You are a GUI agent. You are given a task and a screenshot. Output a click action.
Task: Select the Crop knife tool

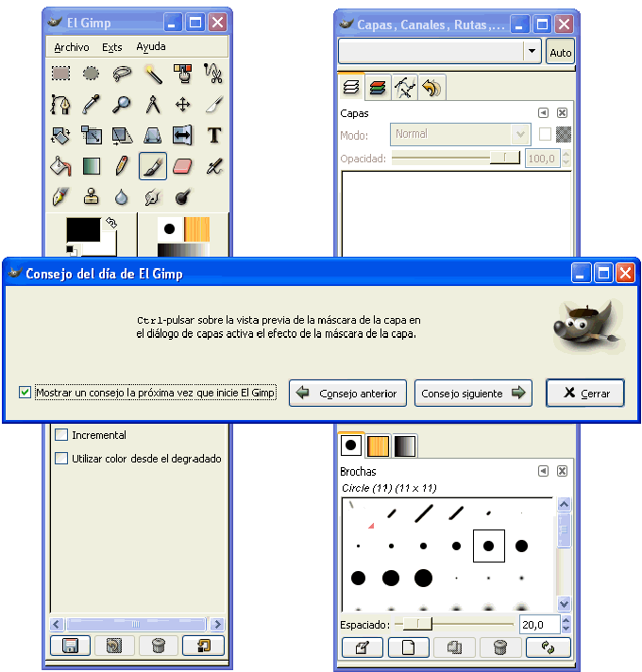tap(213, 105)
